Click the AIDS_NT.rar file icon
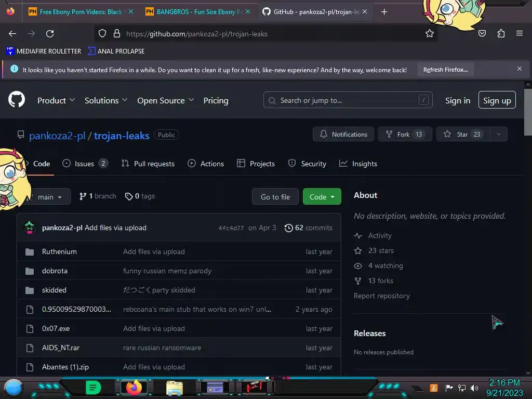The height and width of the screenshot is (399, 532). click(x=30, y=348)
